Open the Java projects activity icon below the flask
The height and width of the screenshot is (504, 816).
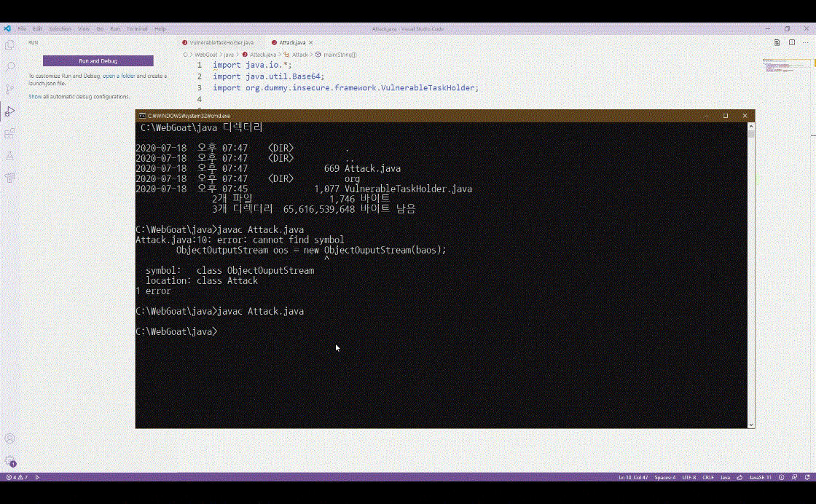9,178
